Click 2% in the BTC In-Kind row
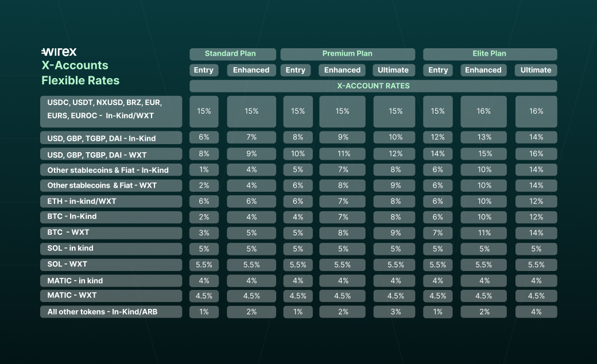The image size is (597, 364). [204, 217]
